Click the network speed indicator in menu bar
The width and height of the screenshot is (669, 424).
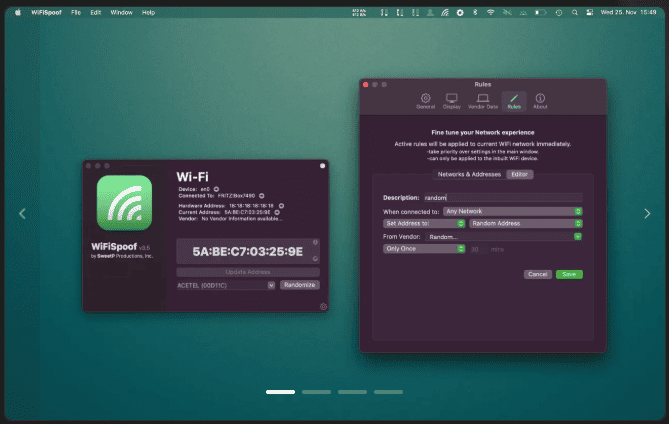pos(359,12)
